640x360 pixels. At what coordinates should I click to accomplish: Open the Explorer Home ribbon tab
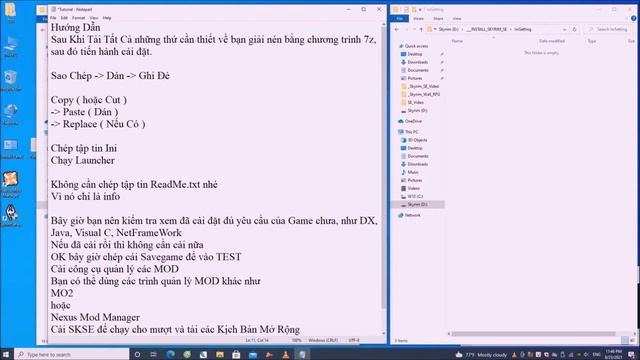418,18
